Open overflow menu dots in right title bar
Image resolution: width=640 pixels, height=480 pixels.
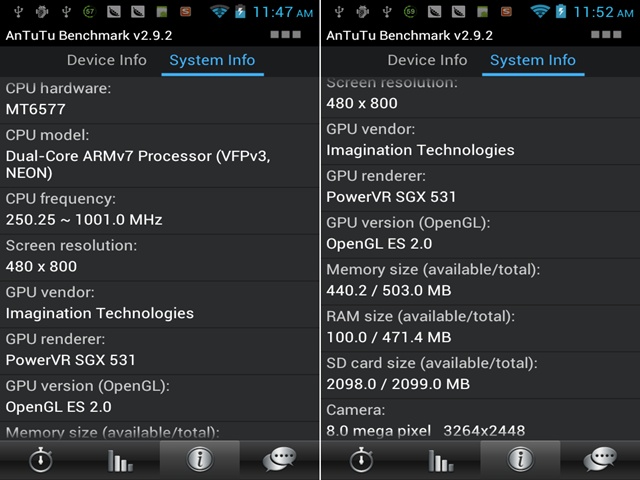point(606,35)
